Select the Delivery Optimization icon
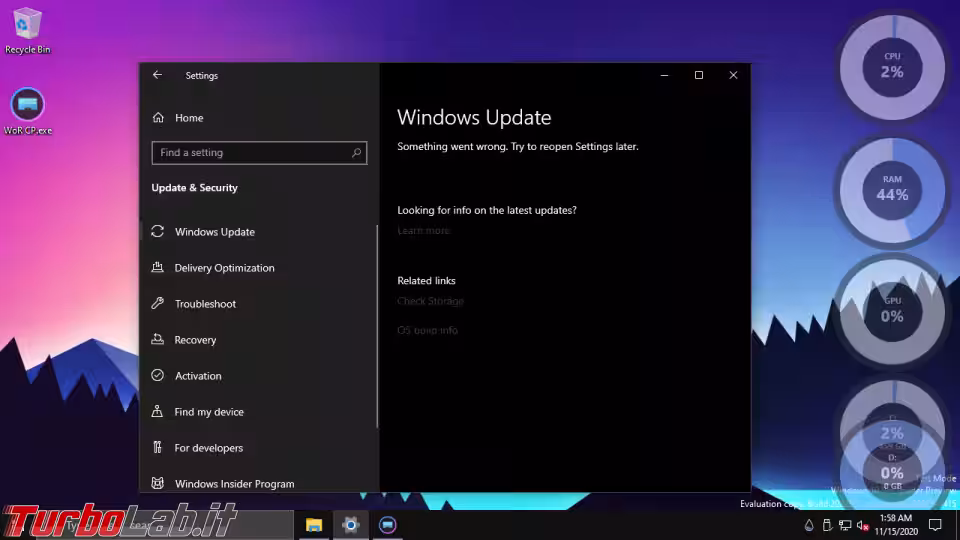960x540 pixels. pyautogui.click(x=157, y=268)
